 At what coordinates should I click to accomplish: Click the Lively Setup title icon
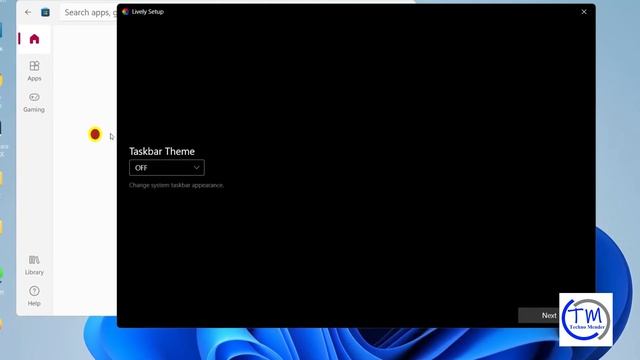pos(125,12)
